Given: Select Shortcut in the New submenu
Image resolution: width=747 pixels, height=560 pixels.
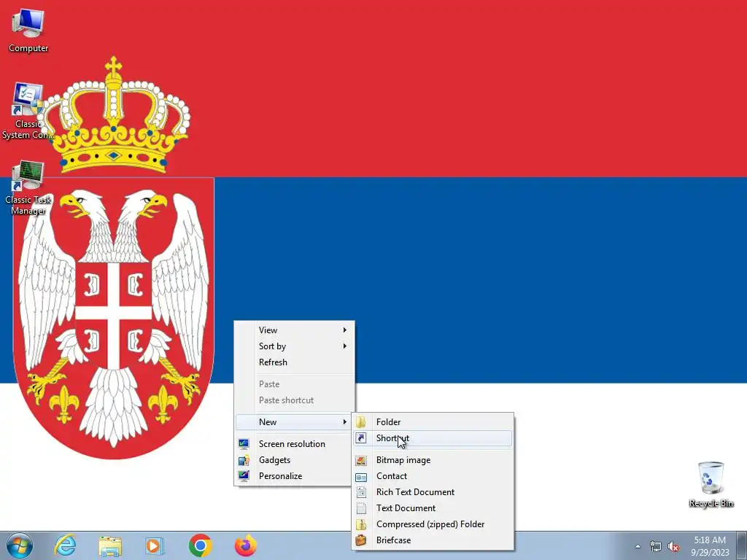Looking at the screenshot, I should click(433, 438).
